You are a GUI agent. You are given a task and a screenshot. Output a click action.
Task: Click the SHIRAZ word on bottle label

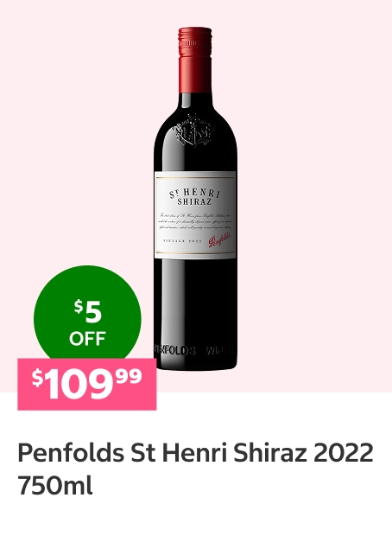(194, 201)
